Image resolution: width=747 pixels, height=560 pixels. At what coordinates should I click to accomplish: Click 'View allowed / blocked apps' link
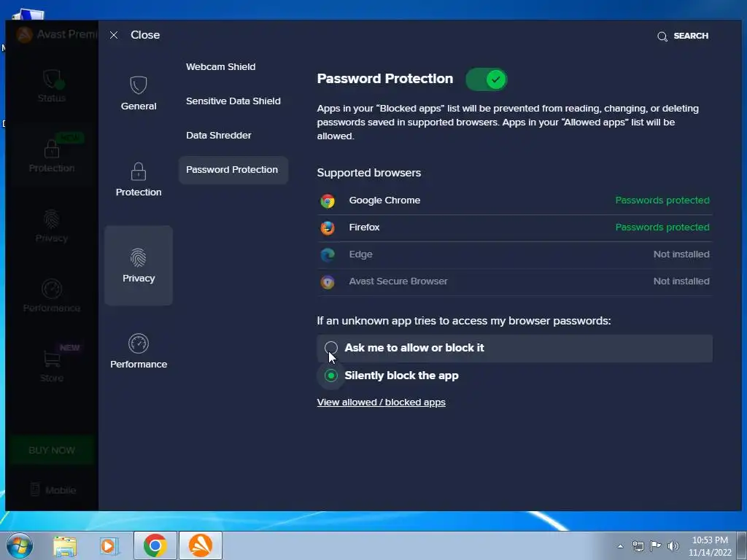381,402
